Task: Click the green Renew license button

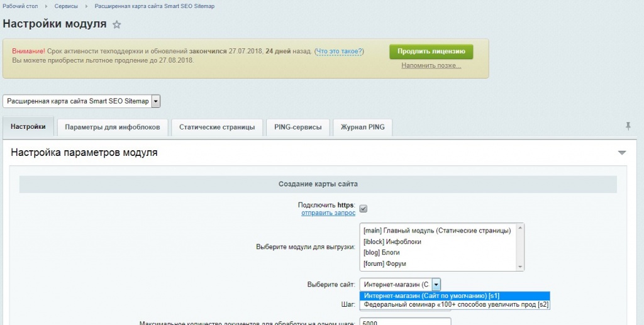Action: [x=431, y=52]
